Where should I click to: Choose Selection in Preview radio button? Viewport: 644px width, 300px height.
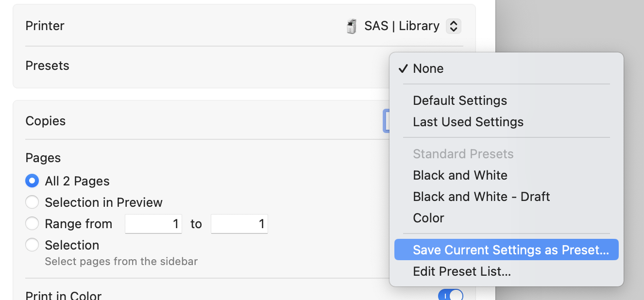(x=32, y=202)
